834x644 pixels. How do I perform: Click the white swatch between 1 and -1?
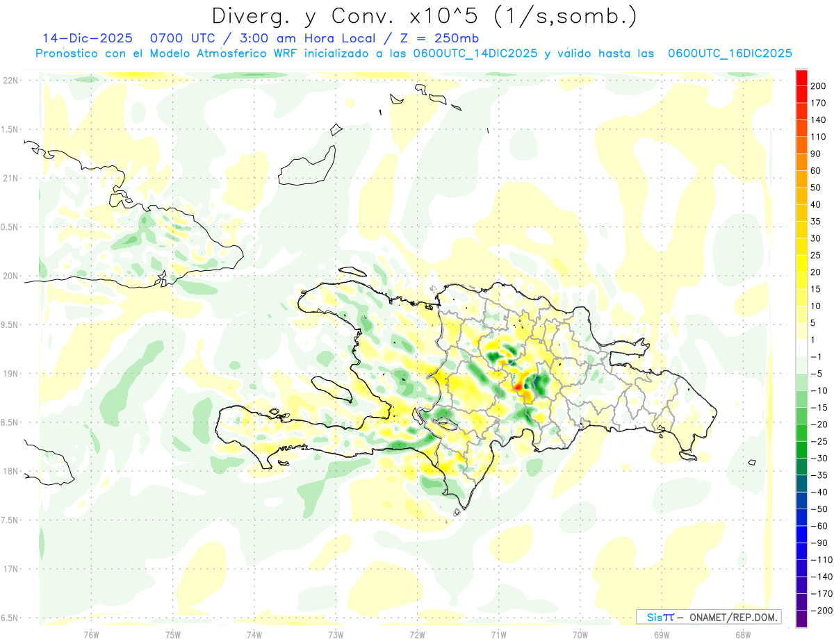[801, 348]
